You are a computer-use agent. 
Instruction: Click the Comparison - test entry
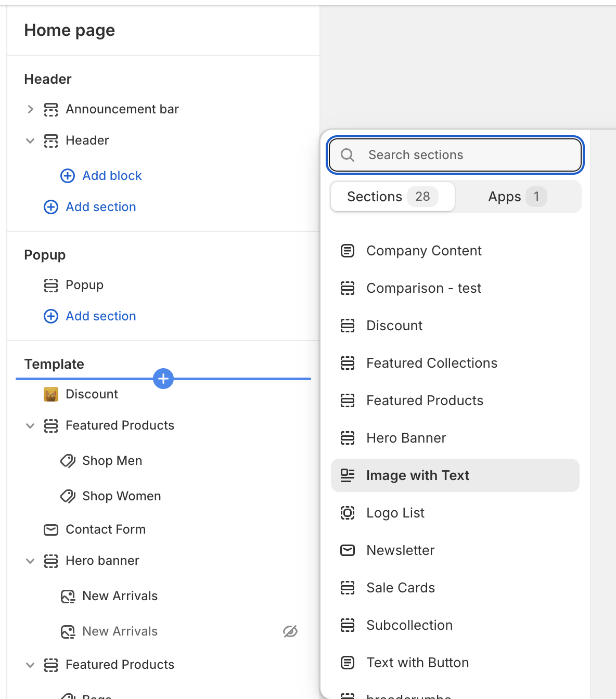(x=455, y=288)
